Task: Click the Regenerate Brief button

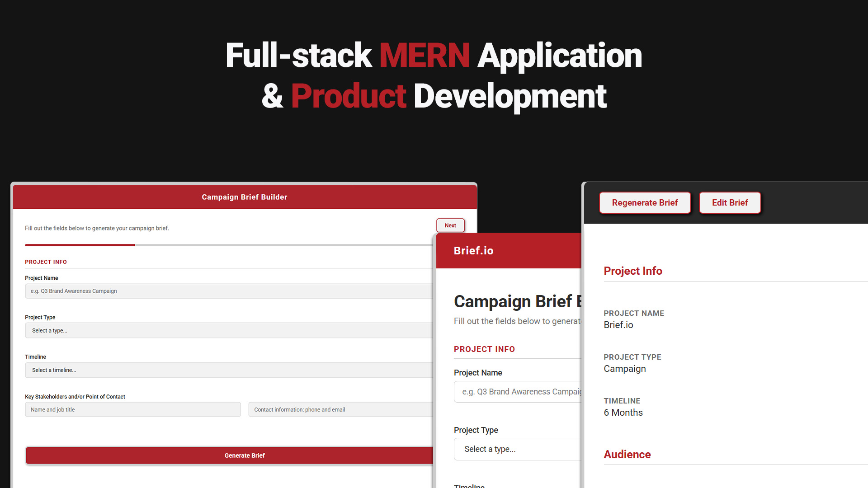Action: click(645, 203)
